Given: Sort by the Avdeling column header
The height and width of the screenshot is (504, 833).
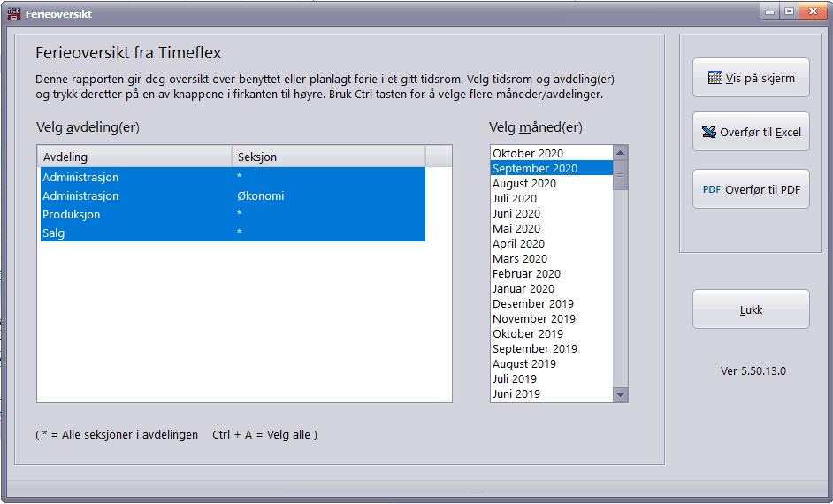Looking at the screenshot, I should 134,157.
